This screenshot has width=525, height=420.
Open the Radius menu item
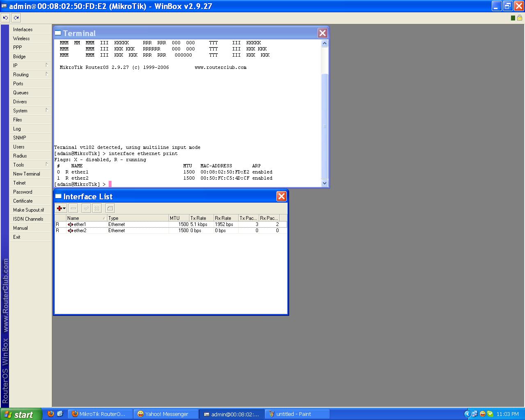[30, 156]
